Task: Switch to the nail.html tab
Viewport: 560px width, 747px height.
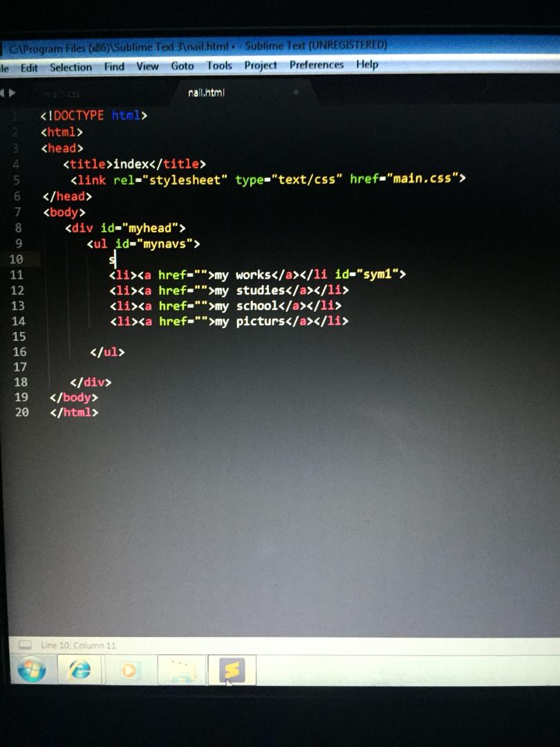Action: click(206, 92)
